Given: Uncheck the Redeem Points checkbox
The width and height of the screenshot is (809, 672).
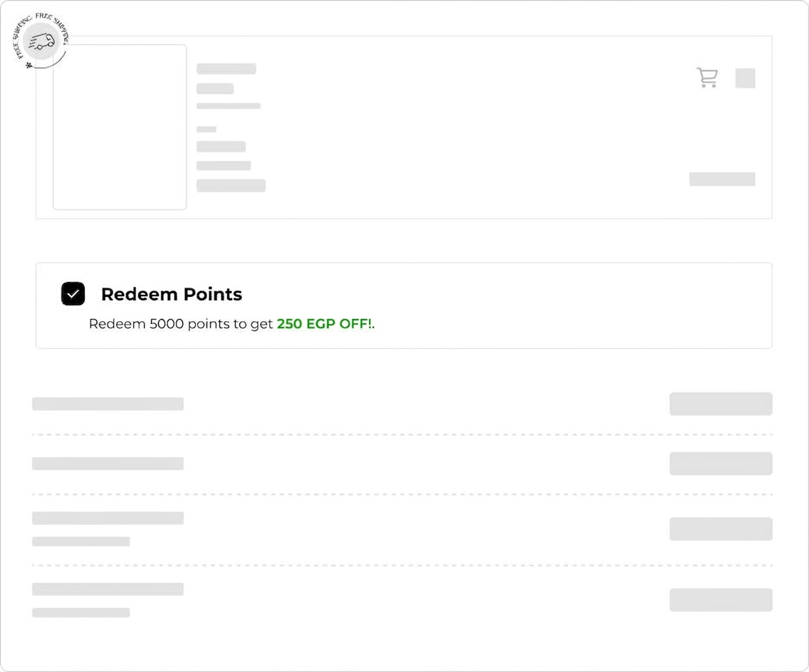Looking at the screenshot, I should (73, 294).
